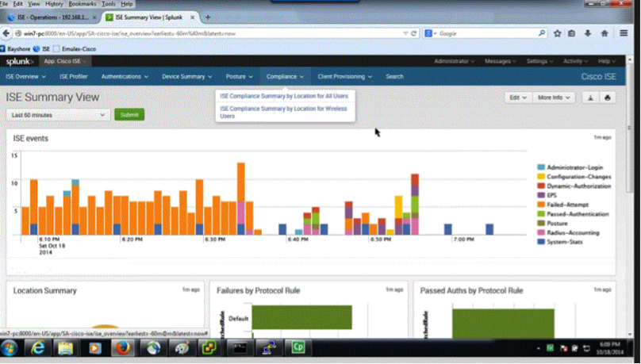The height and width of the screenshot is (364, 641).
Task: Select ISE Compliance Summary for All Users
Action: [x=283, y=96]
